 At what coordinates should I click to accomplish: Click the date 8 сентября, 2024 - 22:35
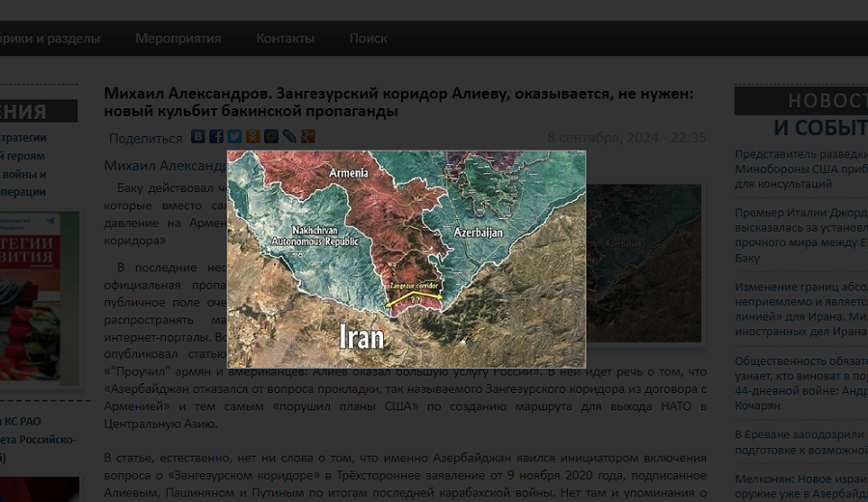tap(627, 137)
